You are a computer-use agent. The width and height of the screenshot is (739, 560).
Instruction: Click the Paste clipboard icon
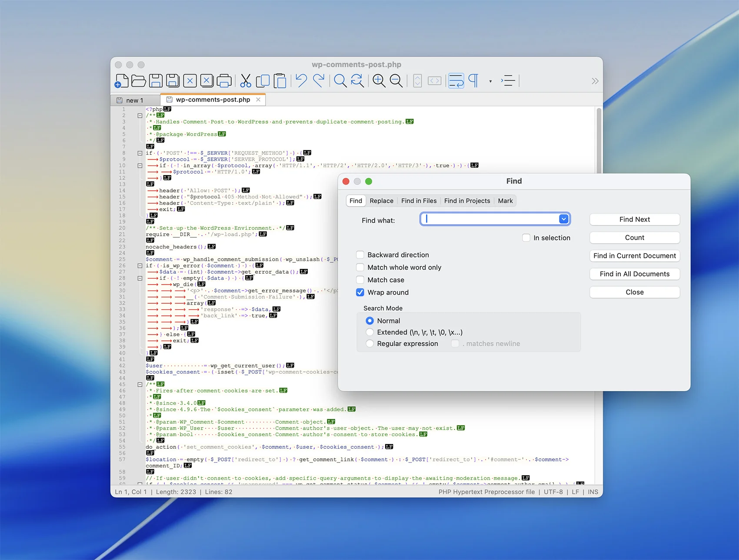point(280,81)
